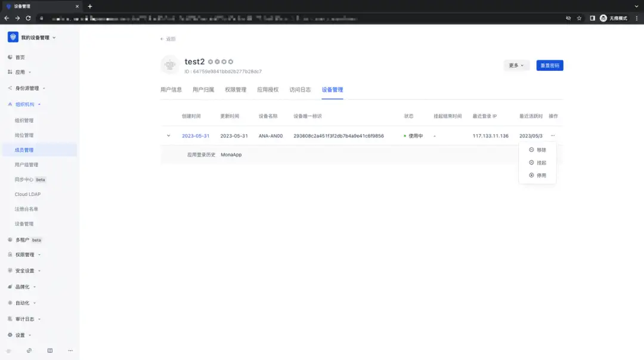Click the browser forward arrow

17,18
